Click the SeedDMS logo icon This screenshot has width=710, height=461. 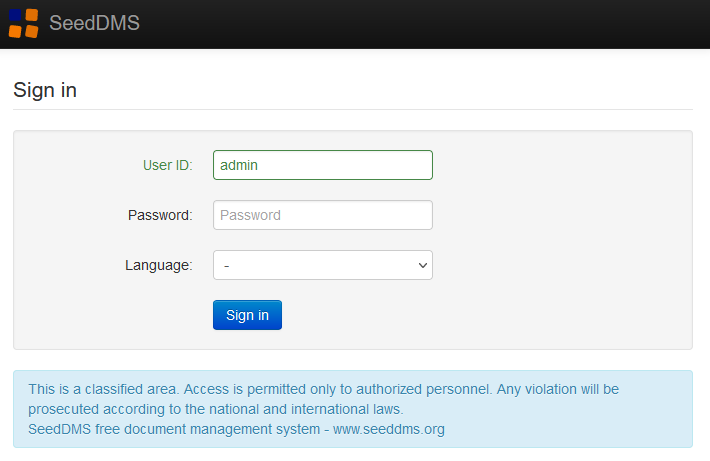24,23
